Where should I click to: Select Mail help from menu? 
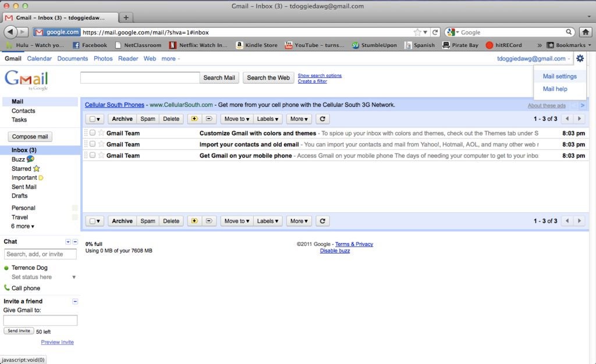(555, 89)
